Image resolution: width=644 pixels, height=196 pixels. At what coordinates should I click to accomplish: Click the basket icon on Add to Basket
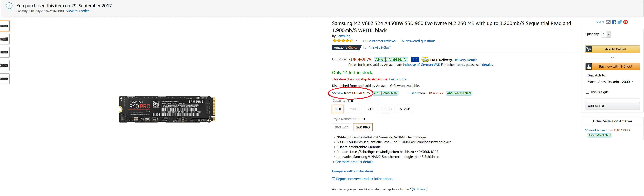click(x=589, y=49)
